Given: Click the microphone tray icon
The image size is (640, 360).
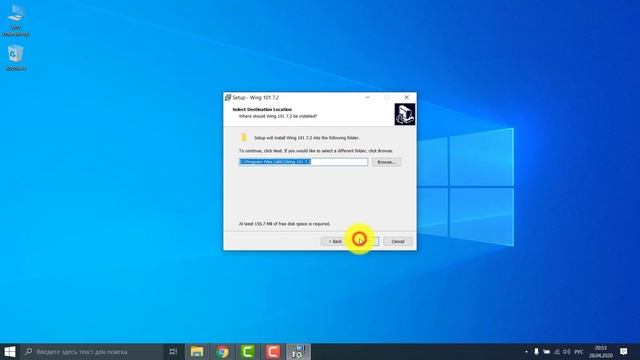Looking at the screenshot, I should [x=536, y=351].
